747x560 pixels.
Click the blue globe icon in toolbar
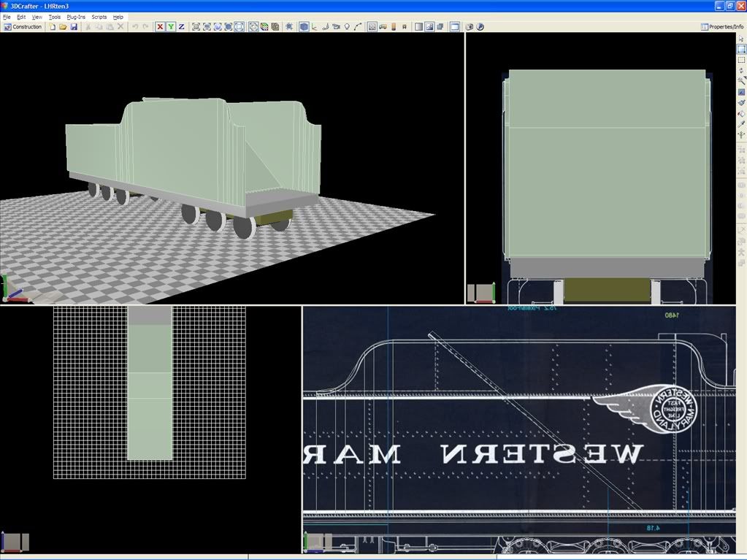tap(480, 27)
